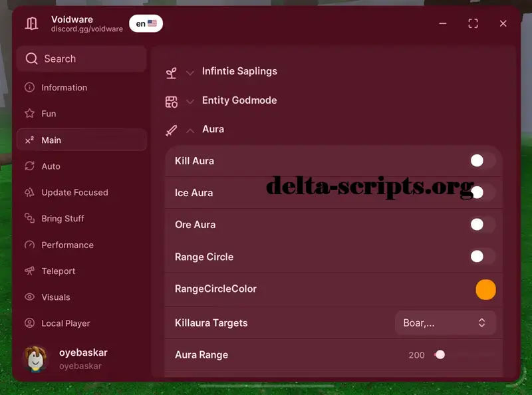The image size is (532, 395).
Task: Open the Information tab
Action: [81, 88]
